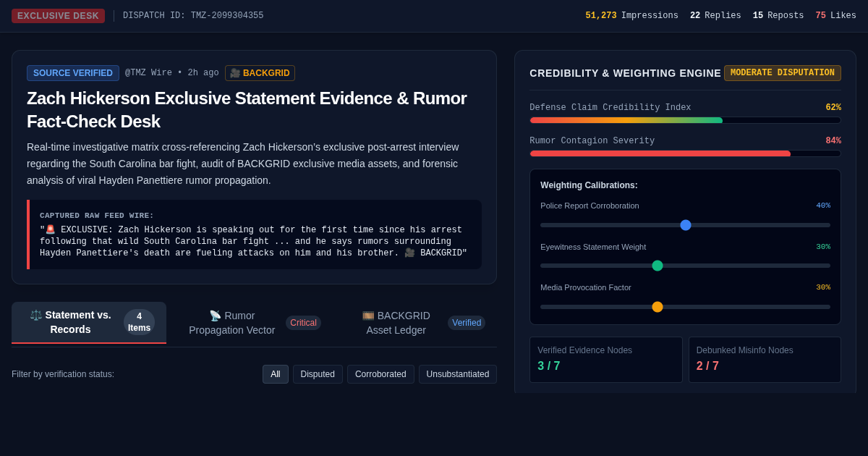
Task: Click the 75 Likes stat
Action: point(836,16)
